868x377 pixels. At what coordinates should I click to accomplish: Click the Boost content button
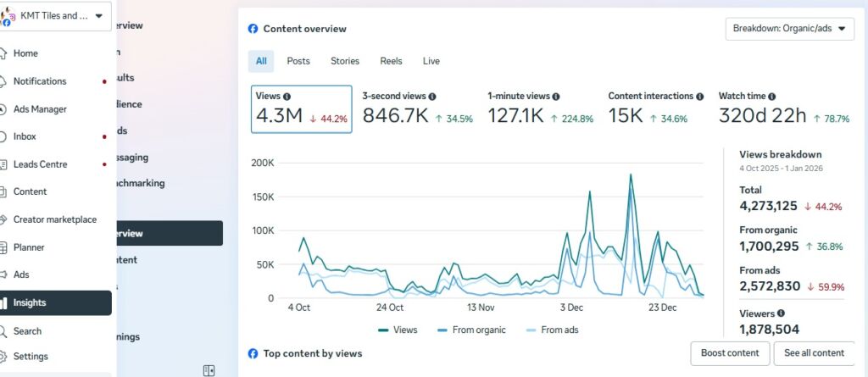tap(730, 353)
